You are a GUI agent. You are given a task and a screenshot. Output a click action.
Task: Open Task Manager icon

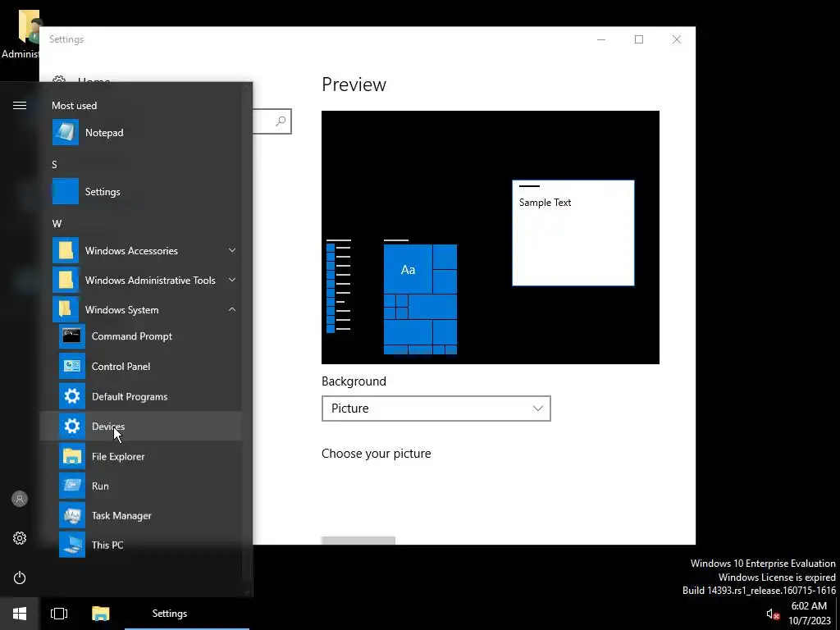pos(72,515)
